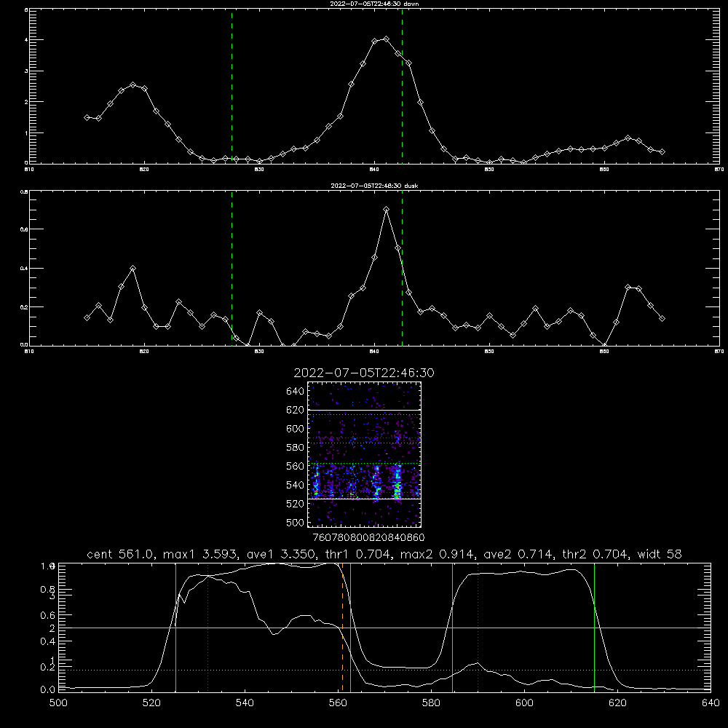728x728 pixels.
Task: Click the 600 label on bottom plot axis
Action: pyautogui.click(x=524, y=703)
